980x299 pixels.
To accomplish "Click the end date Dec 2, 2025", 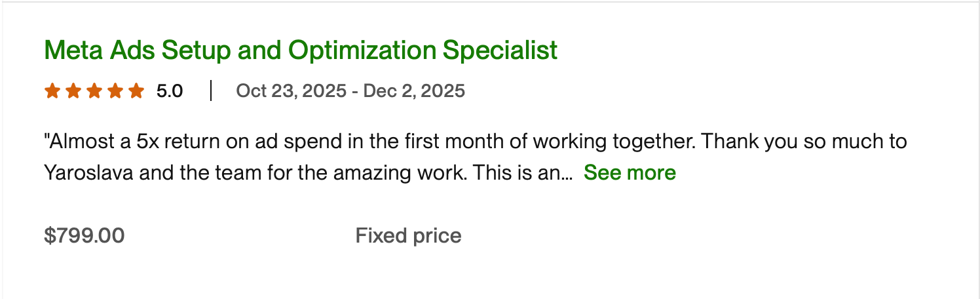I will click(x=414, y=90).
